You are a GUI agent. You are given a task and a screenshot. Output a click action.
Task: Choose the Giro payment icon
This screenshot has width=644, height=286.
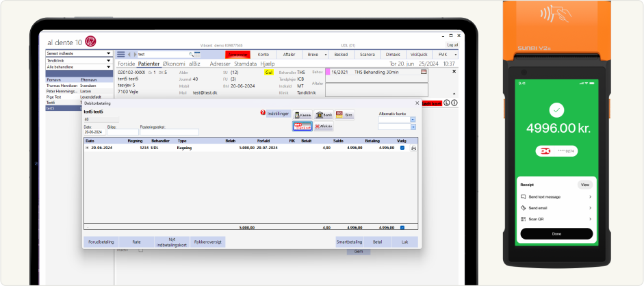(x=344, y=116)
